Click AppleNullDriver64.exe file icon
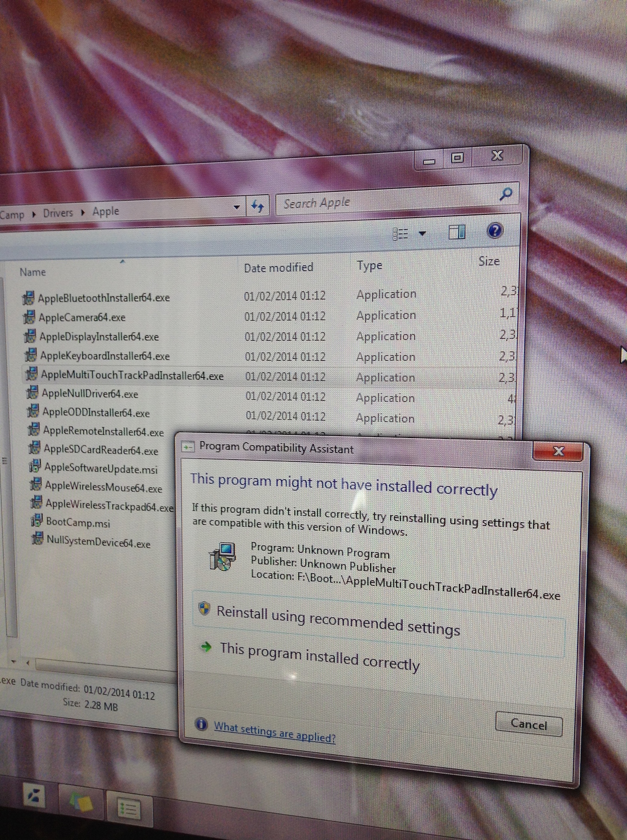 point(32,393)
